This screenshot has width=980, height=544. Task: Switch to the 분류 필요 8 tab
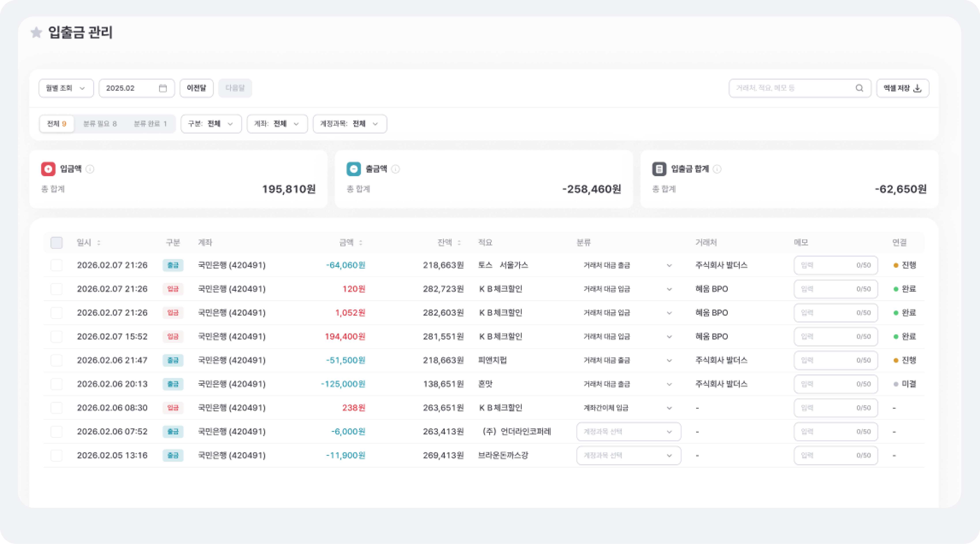(x=100, y=124)
